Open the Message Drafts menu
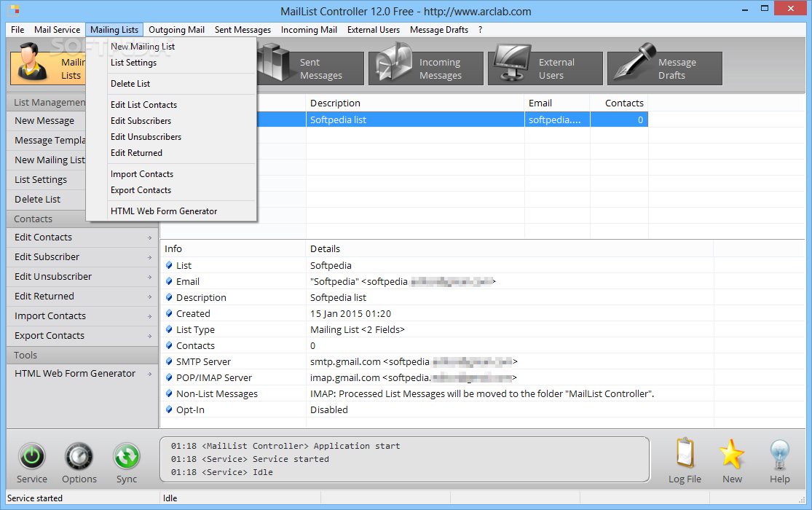This screenshot has height=510, width=812. click(439, 30)
